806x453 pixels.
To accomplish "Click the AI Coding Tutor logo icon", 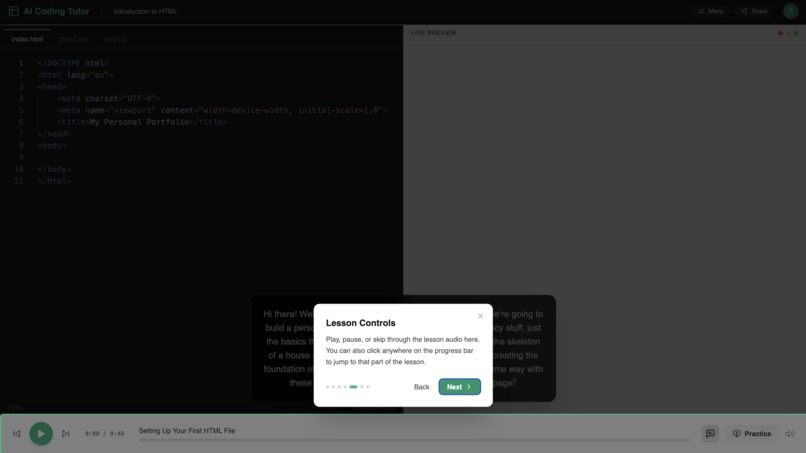I will coord(14,11).
